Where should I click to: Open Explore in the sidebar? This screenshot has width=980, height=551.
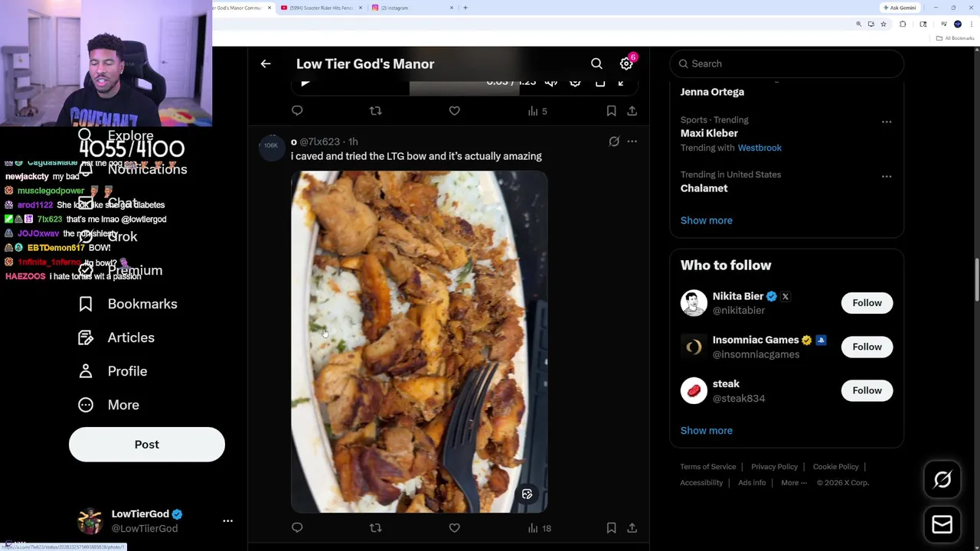[116, 136]
